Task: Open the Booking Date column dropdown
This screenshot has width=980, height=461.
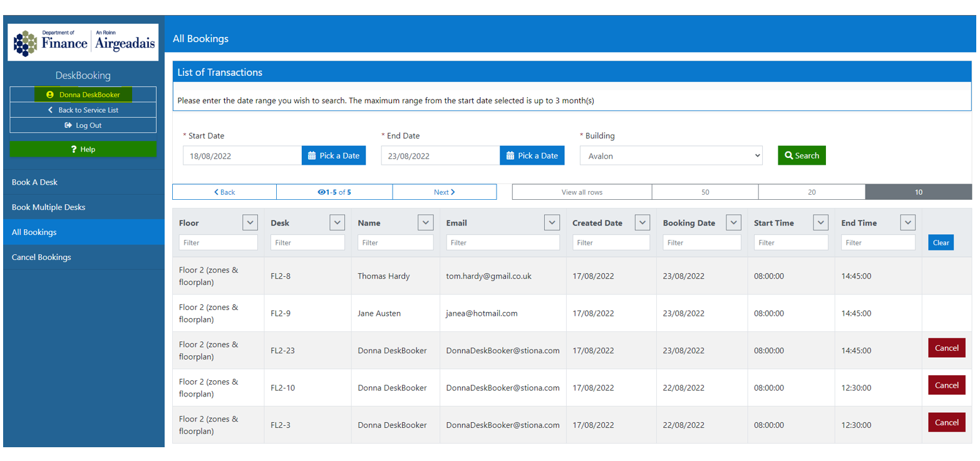Action: click(x=734, y=222)
